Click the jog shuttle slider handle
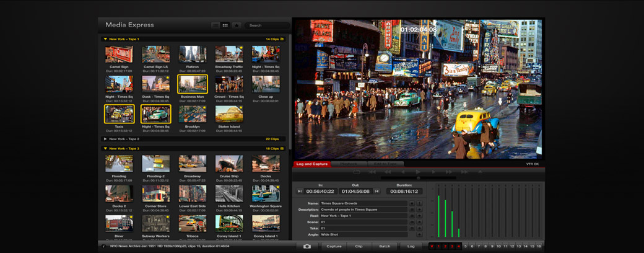This screenshot has width=644, height=253. [418, 178]
